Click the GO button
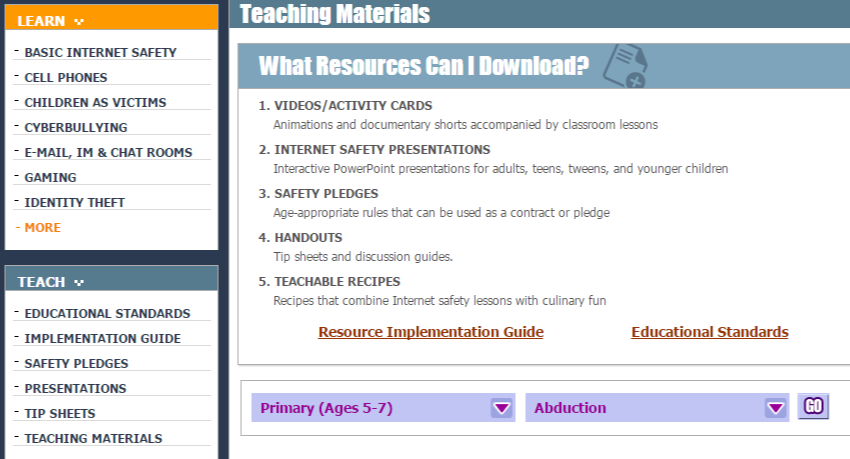The image size is (850, 459). tap(813, 406)
